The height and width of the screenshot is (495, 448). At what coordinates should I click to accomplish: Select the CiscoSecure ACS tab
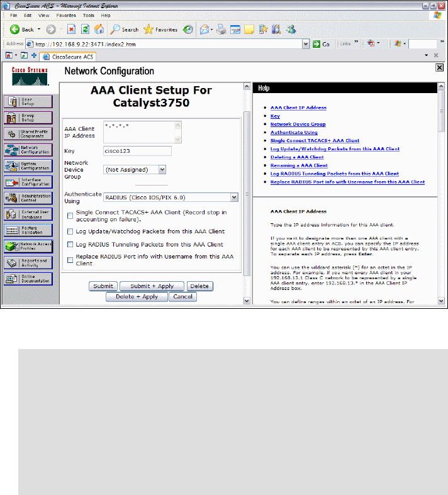(68, 57)
